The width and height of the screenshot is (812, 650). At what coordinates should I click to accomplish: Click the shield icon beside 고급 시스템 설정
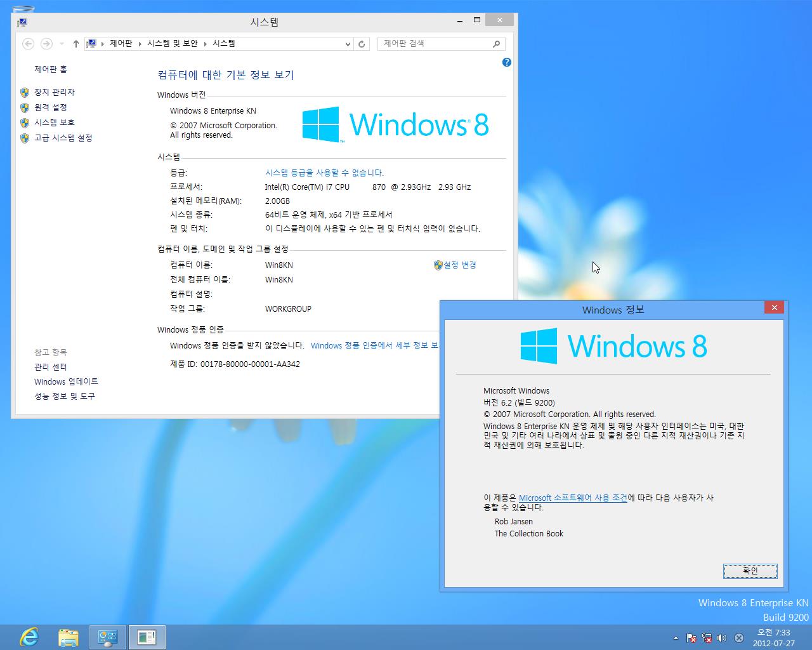pos(25,138)
